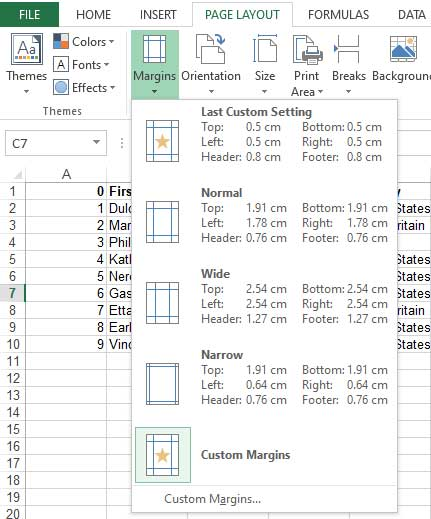Click cell A1 containing 0
Image resolution: width=431 pixels, height=519 pixels.
click(66, 191)
